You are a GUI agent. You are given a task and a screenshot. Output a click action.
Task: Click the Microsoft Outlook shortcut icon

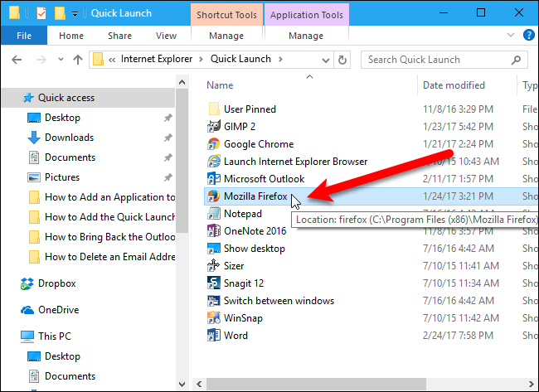click(213, 179)
